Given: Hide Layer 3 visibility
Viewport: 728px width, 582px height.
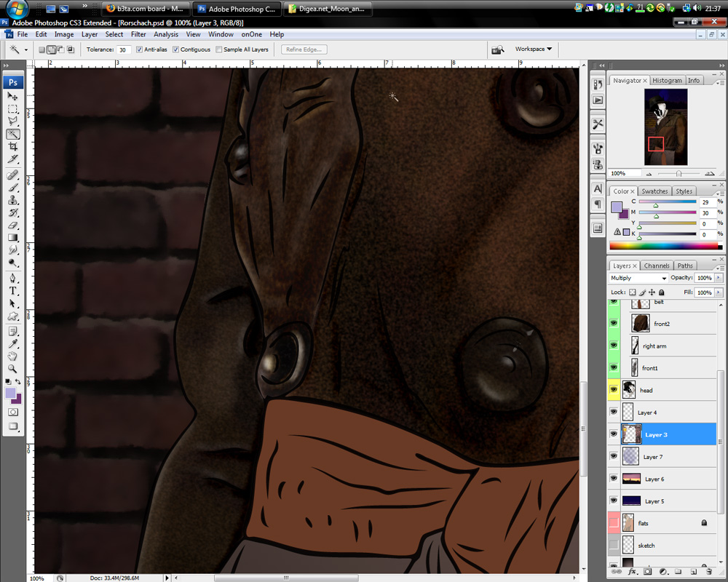Looking at the screenshot, I should pyautogui.click(x=614, y=434).
